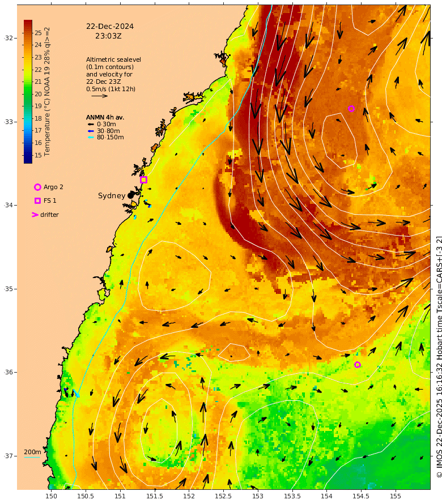Click the -36 latitude axis label

pos(8,372)
